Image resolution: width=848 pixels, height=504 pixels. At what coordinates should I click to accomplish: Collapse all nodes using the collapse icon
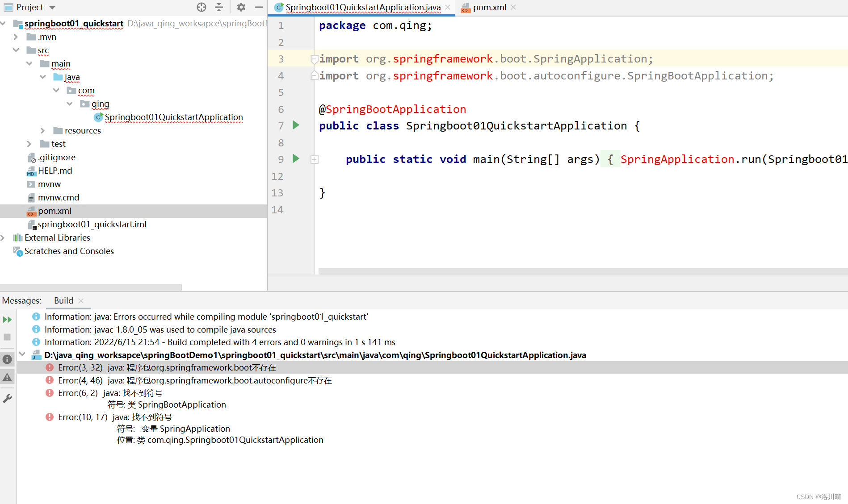click(219, 7)
